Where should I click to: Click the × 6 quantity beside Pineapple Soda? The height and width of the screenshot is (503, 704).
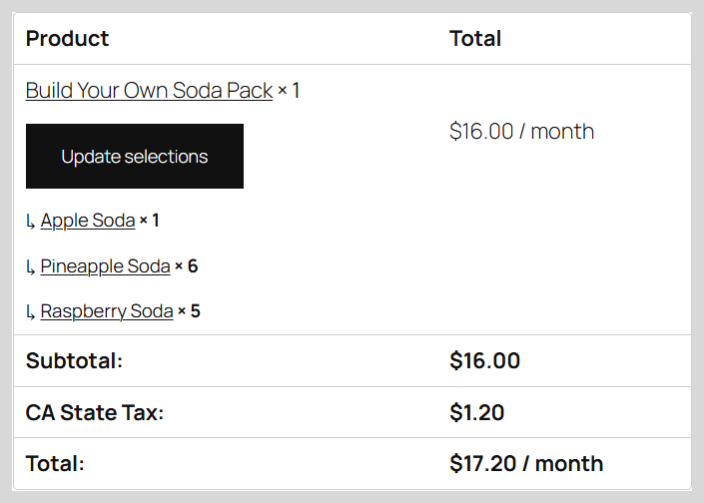coord(186,266)
